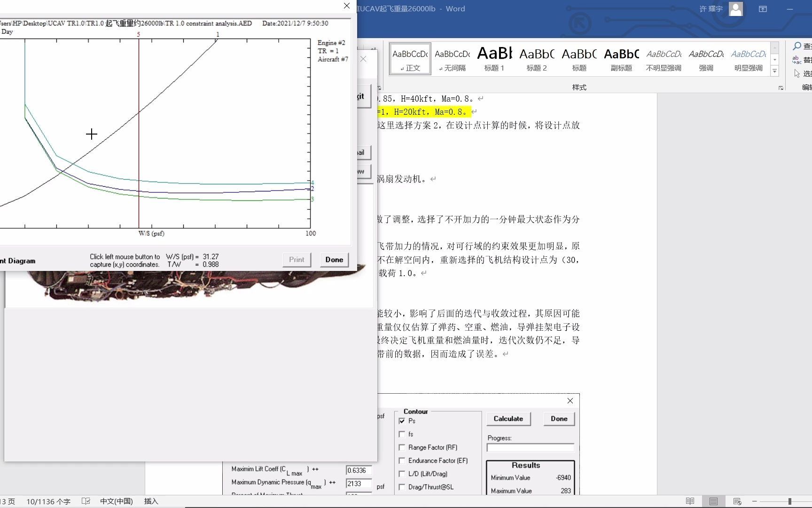Click the grayed Print button

[297, 260]
